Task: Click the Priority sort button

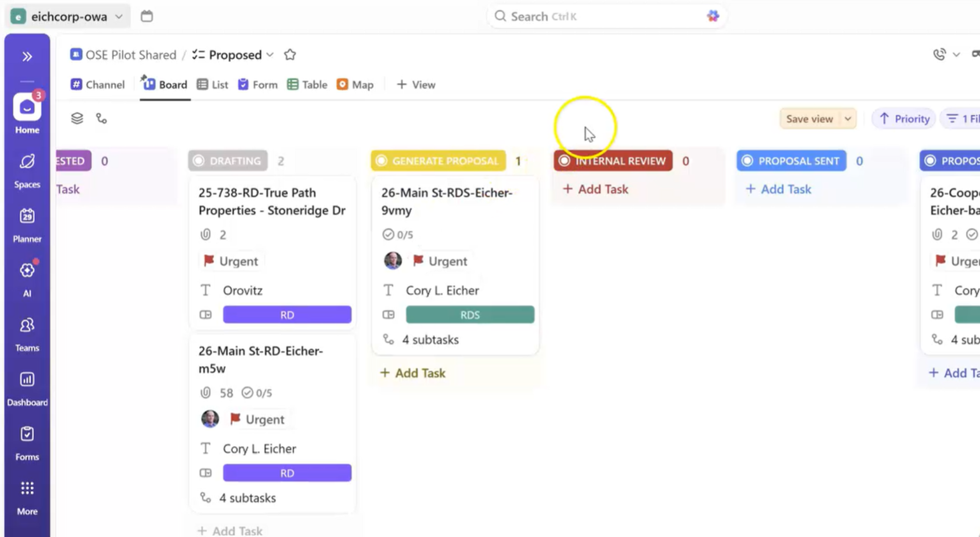Action: (904, 119)
